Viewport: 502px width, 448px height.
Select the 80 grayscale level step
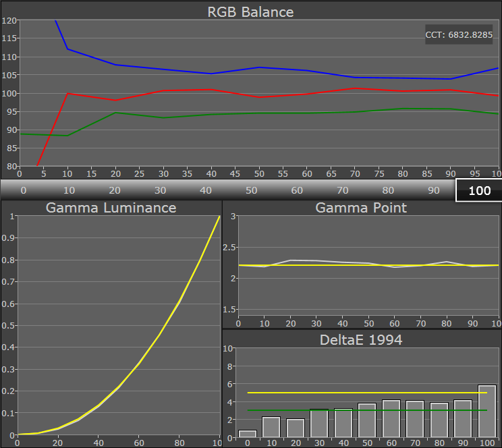pos(388,190)
